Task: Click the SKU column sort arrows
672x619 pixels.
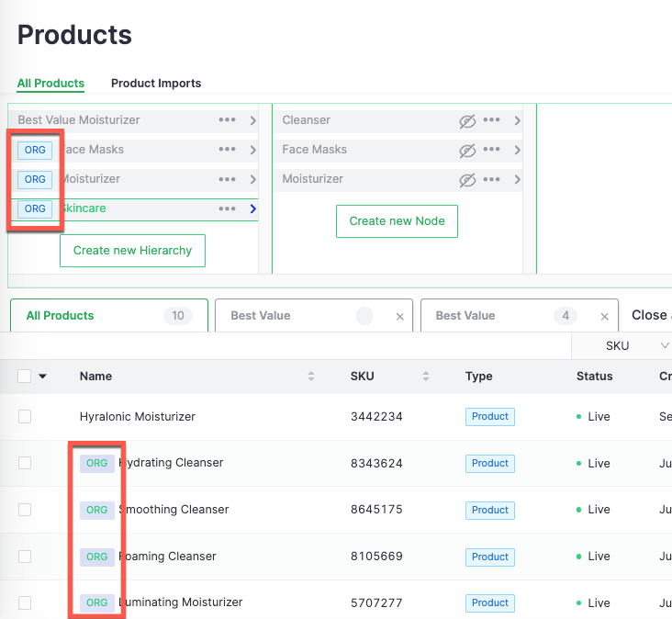Action: [426, 377]
